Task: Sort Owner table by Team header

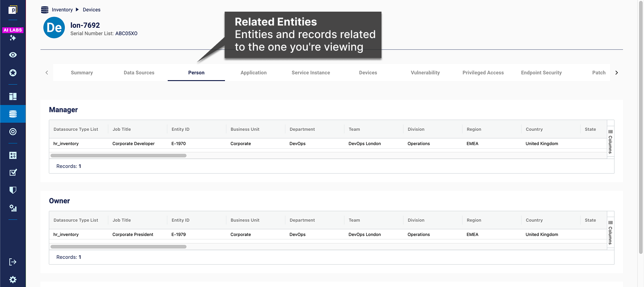Action: pos(354,220)
